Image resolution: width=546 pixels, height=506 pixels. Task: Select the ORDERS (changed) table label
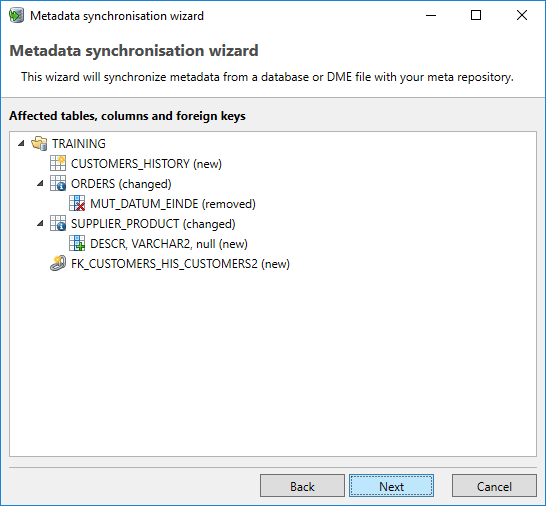[x=121, y=184]
